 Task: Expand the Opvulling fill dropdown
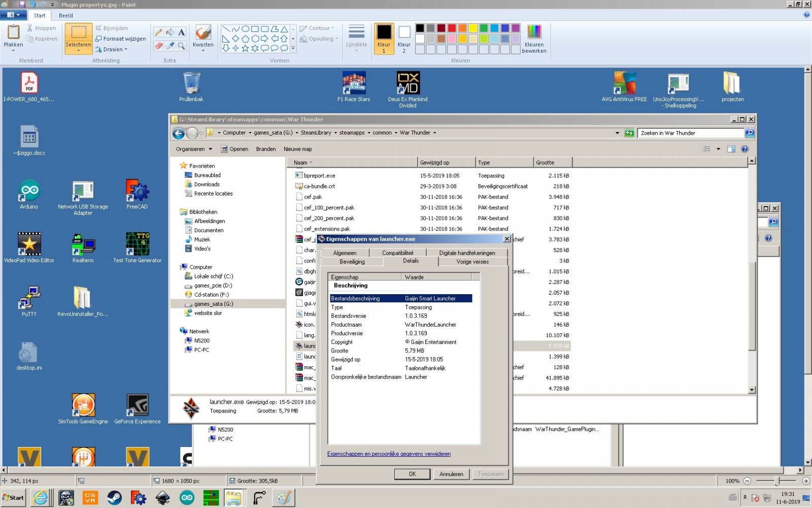(x=319, y=39)
